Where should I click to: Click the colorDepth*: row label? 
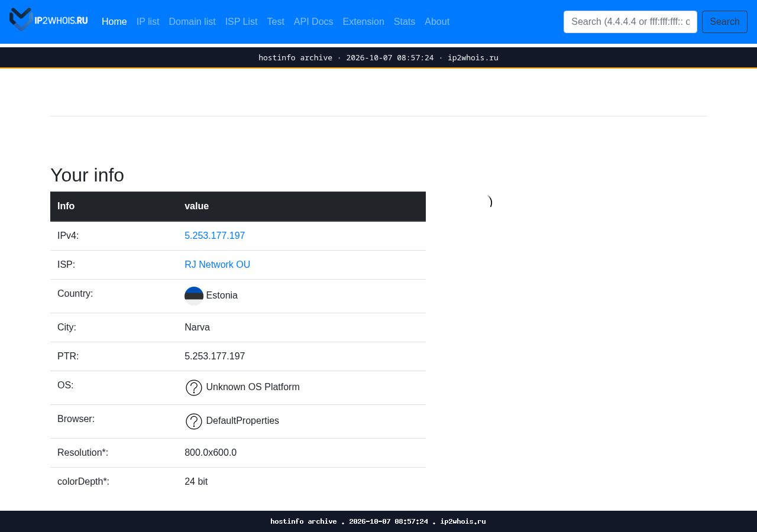[x=83, y=482]
